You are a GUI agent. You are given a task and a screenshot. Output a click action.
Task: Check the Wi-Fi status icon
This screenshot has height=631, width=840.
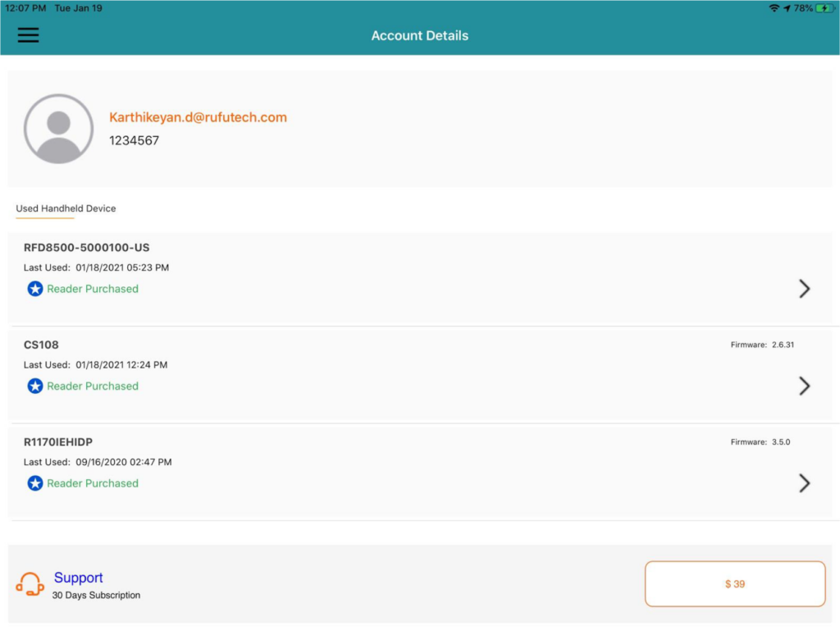[x=774, y=8]
